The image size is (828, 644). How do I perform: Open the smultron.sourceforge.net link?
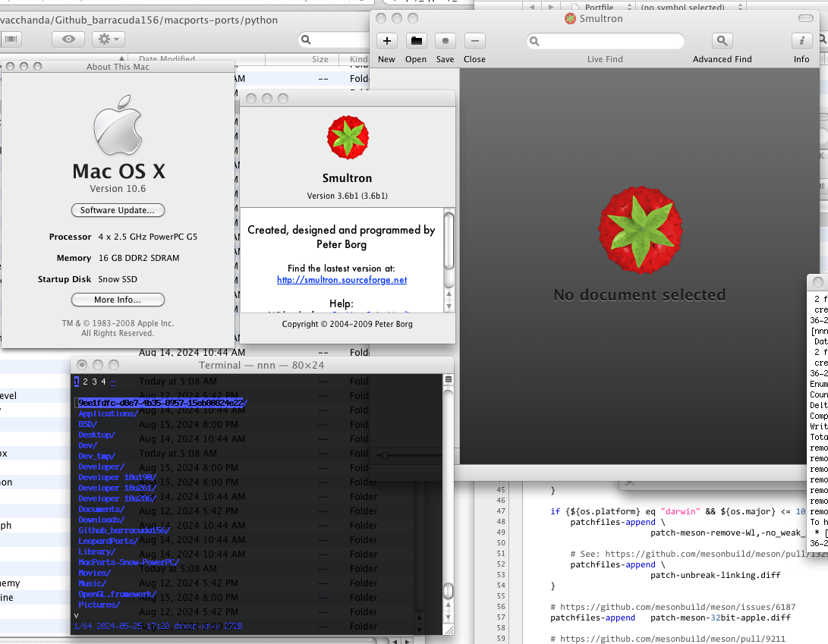tap(342, 280)
